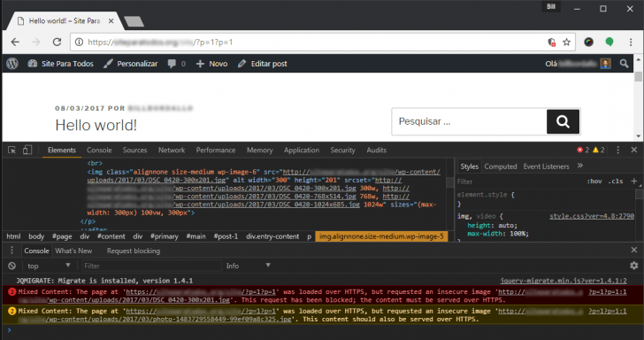Screen dimensions: 644x340
Task: Click Personalizar in the admin bar
Action: click(130, 64)
